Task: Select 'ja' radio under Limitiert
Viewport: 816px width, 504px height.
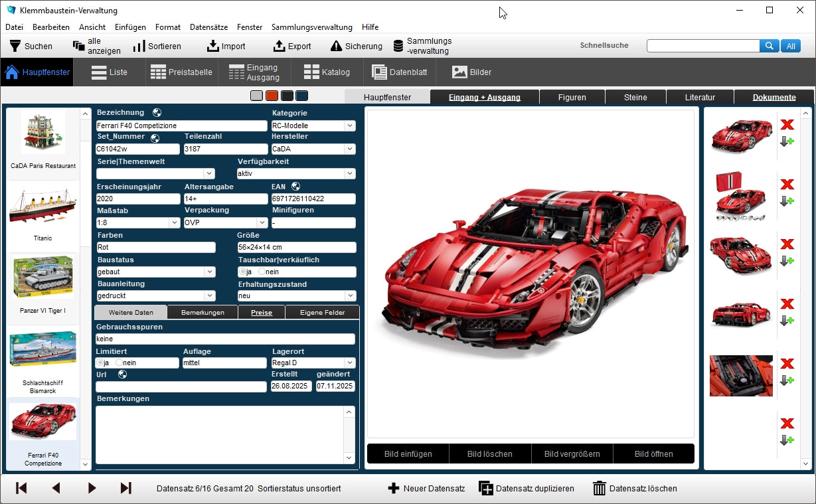Action: [100, 363]
